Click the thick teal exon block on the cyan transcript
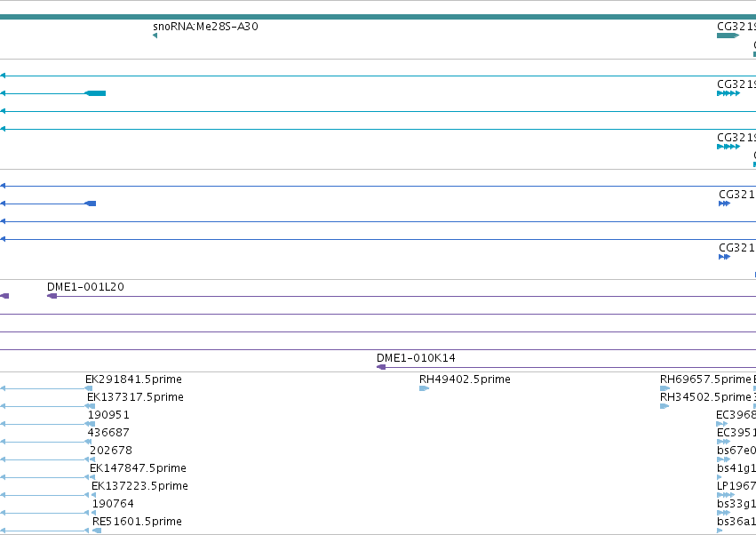756x535 pixels. [95, 93]
